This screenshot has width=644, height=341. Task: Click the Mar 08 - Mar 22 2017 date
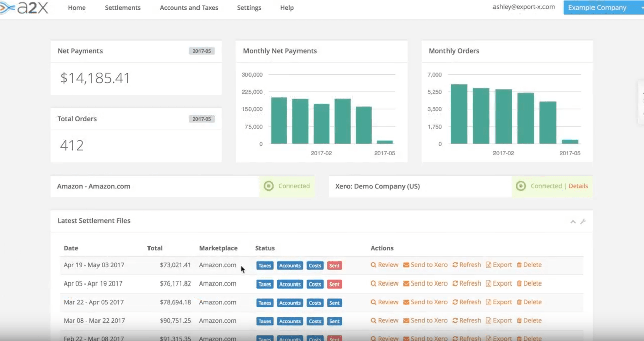pyautogui.click(x=94, y=320)
